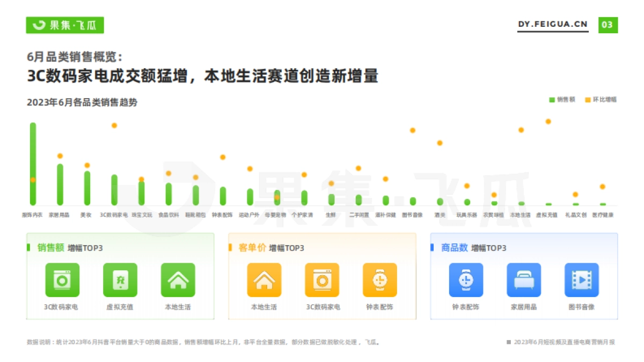Viewport: 644px width, 362px height.
Task: Open the 图书音像 media player icon
Action: click(582, 279)
